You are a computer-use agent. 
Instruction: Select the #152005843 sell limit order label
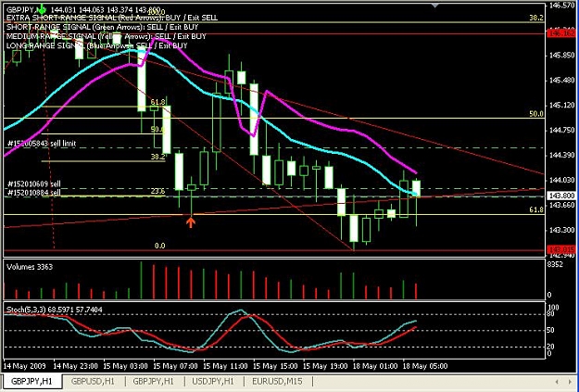pyautogui.click(x=42, y=144)
